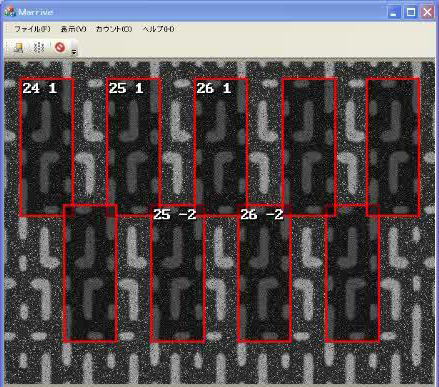Click the first toolbar icon with yellow document

coord(19,48)
